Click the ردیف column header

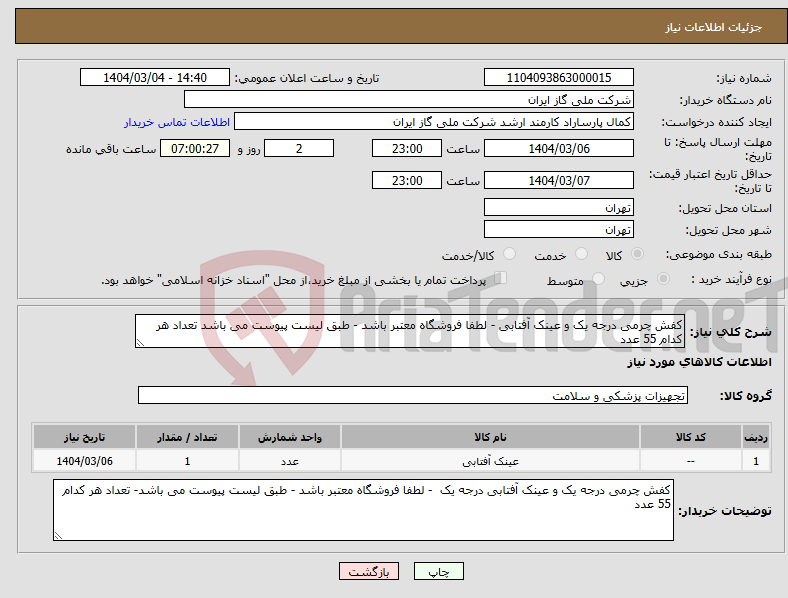coord(756,437)
